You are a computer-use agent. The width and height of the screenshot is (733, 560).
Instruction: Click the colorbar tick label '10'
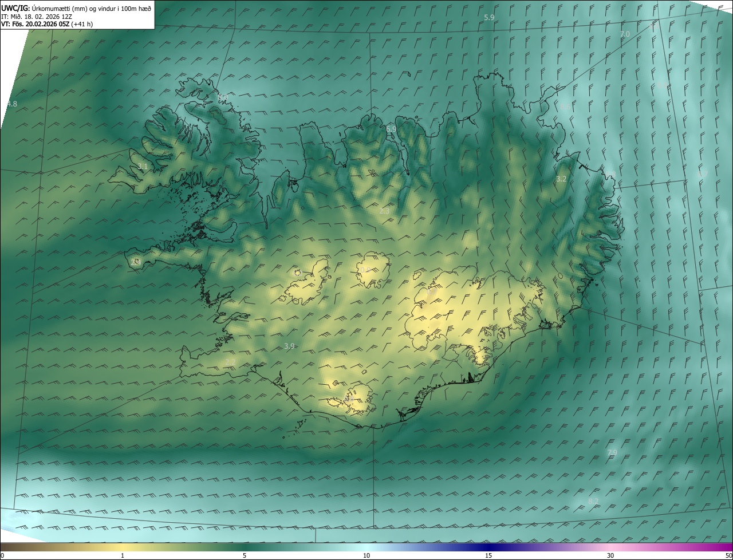(x=366, y=555)
